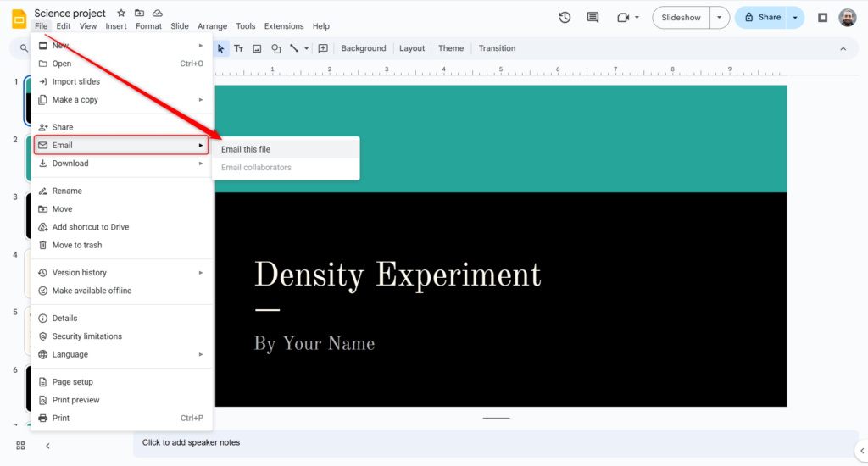Image resolution: width=868 pixels, height=466 pixels.
Task: Select the shape tool icon
Action: click(275, 48)
